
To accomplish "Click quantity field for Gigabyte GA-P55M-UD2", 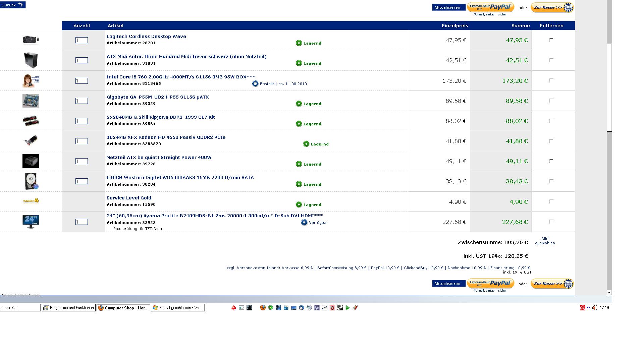I will 82,101.
